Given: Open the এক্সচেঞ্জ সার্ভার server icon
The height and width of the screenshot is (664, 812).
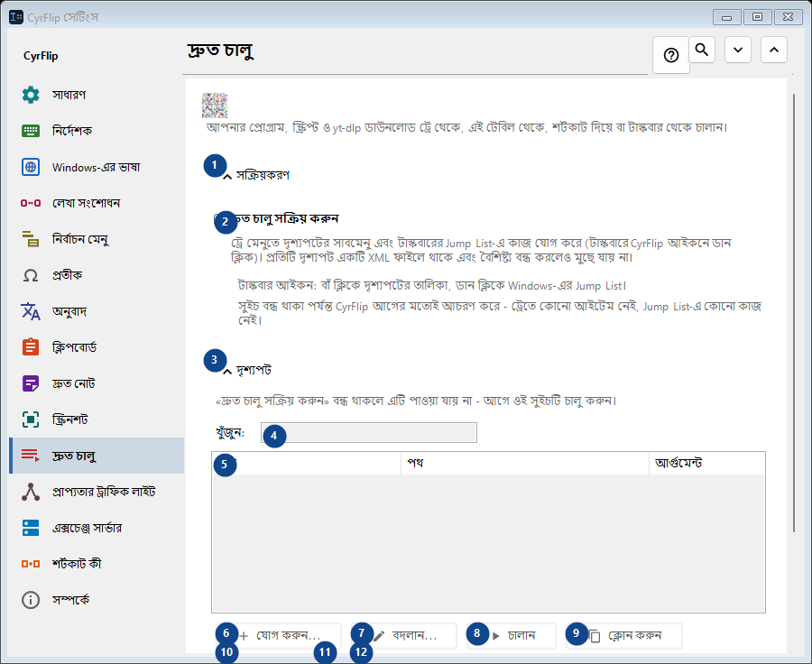Looking at the screenshot, I should pyautogui.click(x=31, y=528).
